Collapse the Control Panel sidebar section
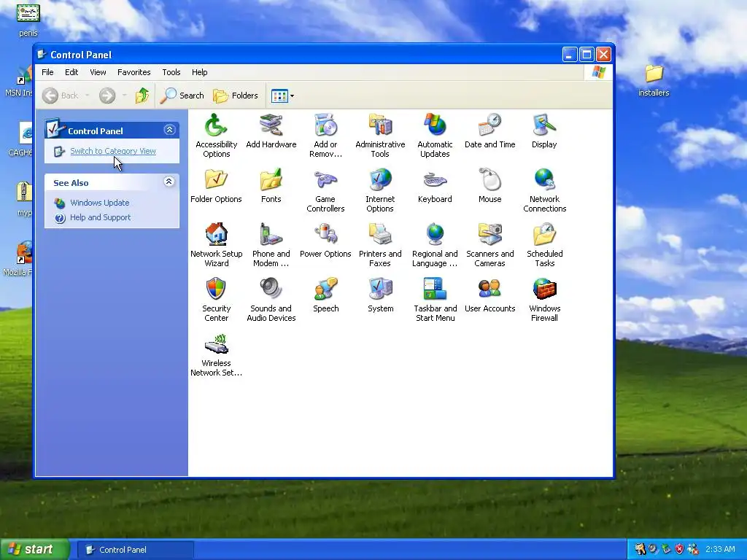 pos(169,130)
